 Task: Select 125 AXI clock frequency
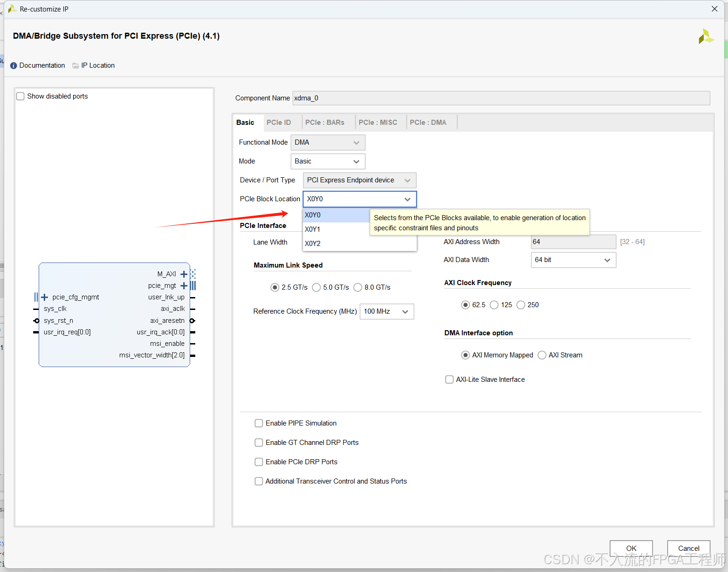494,305
